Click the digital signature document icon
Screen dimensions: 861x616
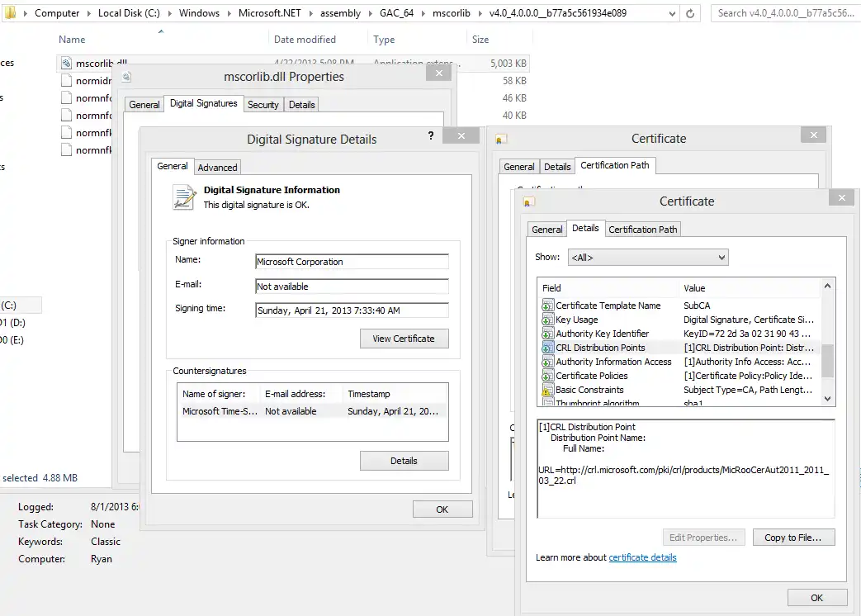click(184, 197)
